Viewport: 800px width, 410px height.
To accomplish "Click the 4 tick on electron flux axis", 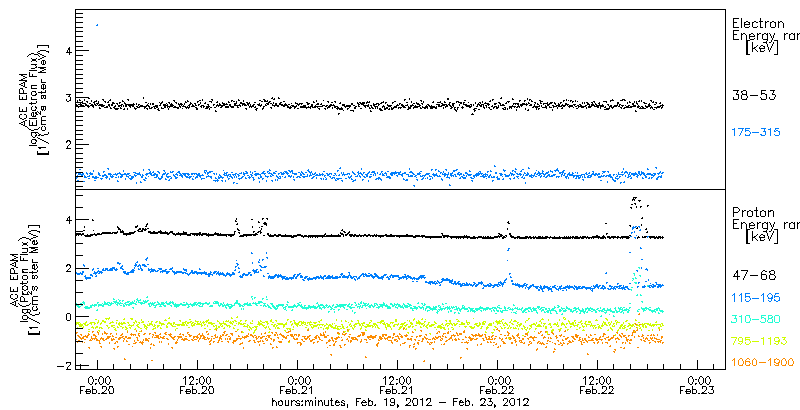I will click(67, 50).
